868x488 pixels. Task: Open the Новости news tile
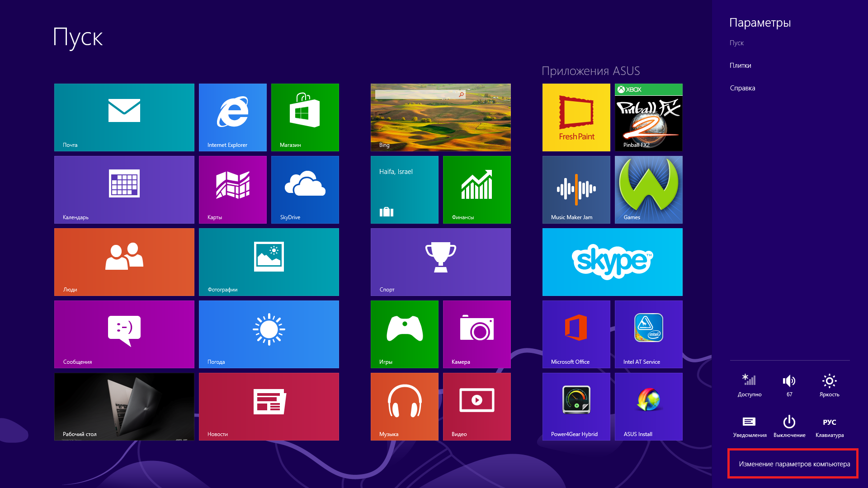[269, 407]
